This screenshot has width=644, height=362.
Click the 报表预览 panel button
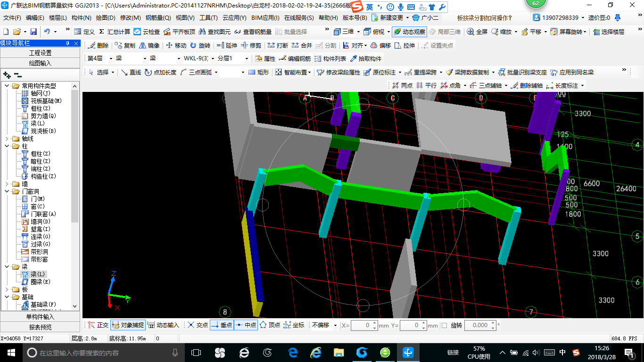[x=40, y=327]
